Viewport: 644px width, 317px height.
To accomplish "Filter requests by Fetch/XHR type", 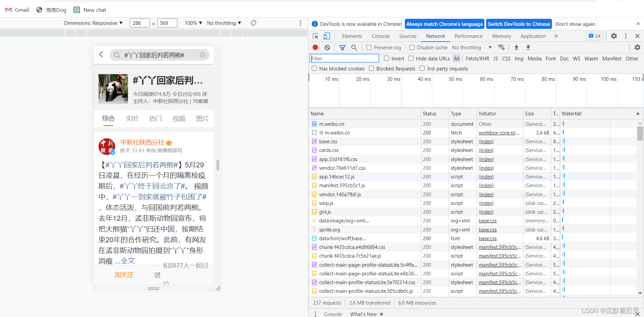I will coord(477,58).
